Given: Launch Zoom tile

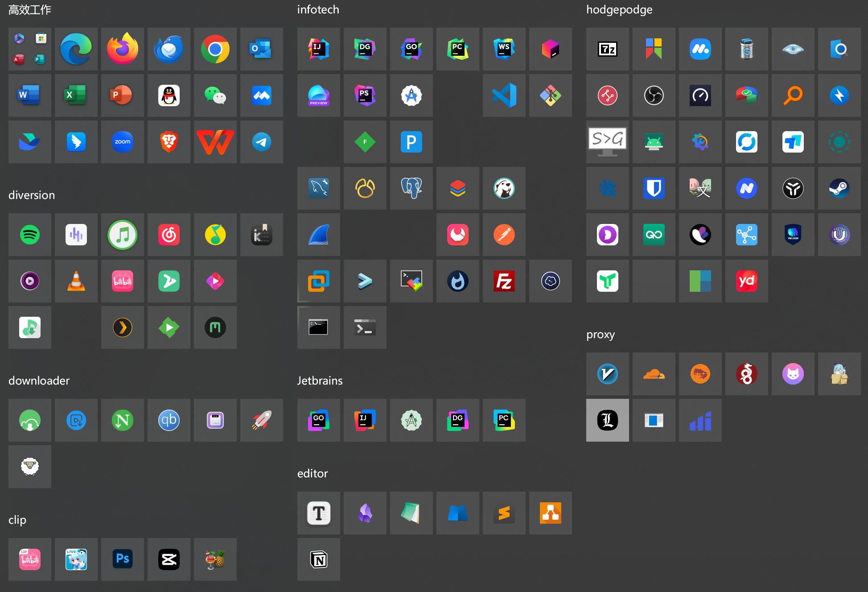Looking at the screenshot, I should point(123,142).
